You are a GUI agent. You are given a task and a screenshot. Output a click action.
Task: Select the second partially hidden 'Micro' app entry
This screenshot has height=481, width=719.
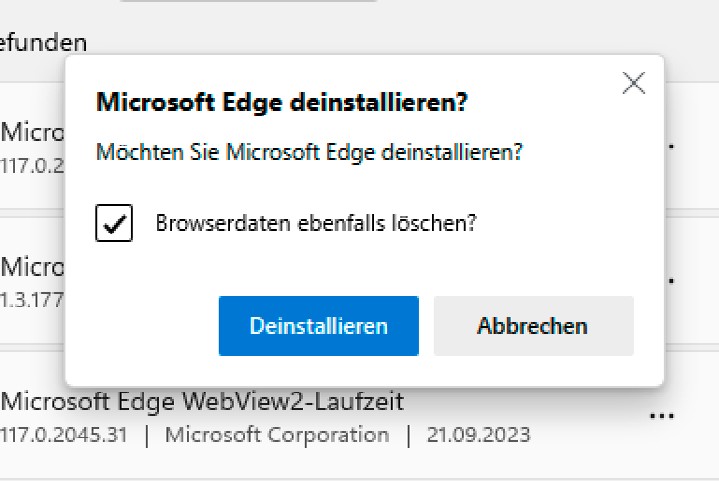pyautogui.click(x=32, y=267)
